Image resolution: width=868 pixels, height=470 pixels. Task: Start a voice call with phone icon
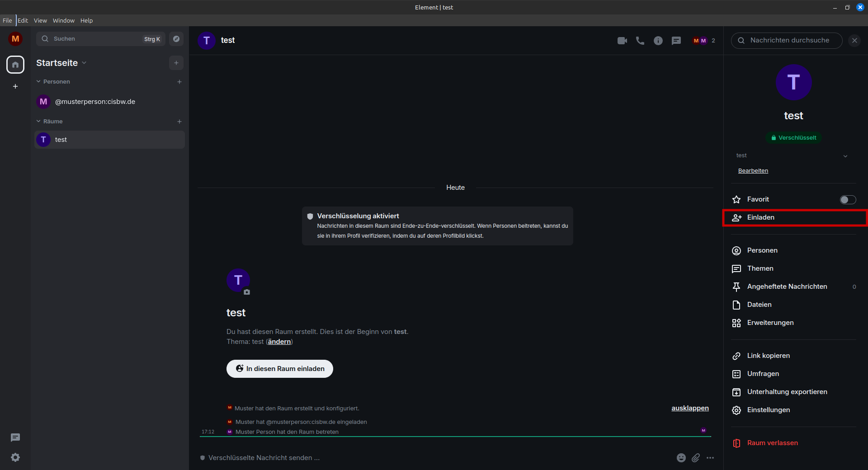point(640,41)
